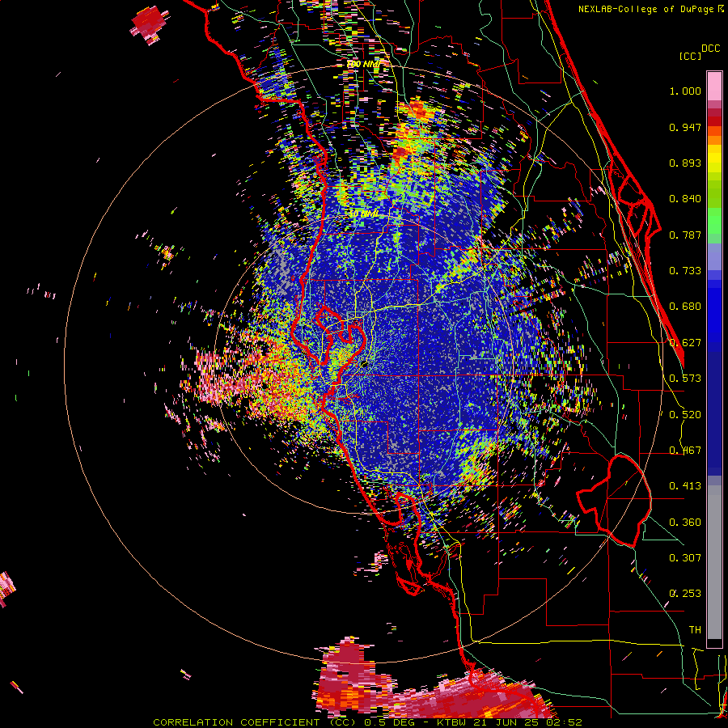
Task: Click the 0.627 legend value
Action: pyautogui.click(x=685, y=343)
